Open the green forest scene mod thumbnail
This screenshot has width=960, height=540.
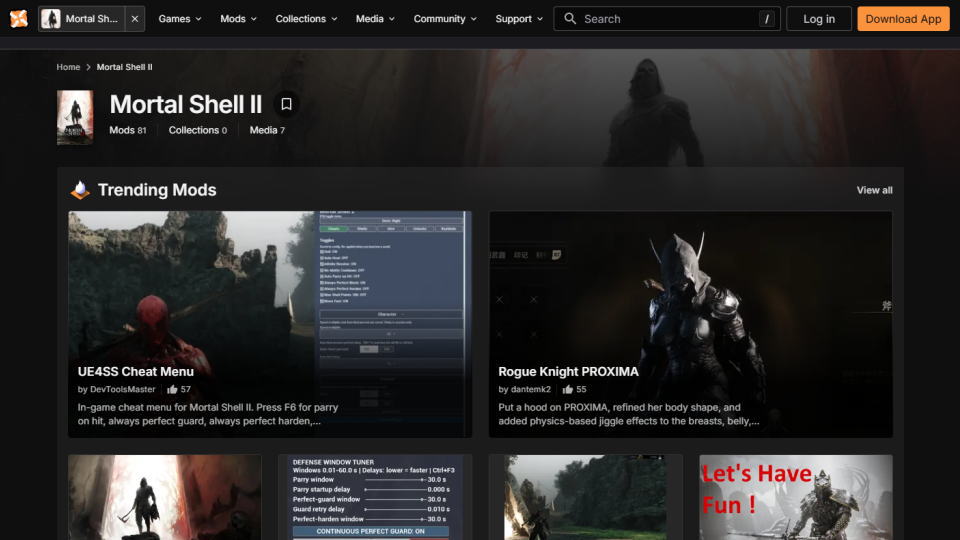click(586, 497)
